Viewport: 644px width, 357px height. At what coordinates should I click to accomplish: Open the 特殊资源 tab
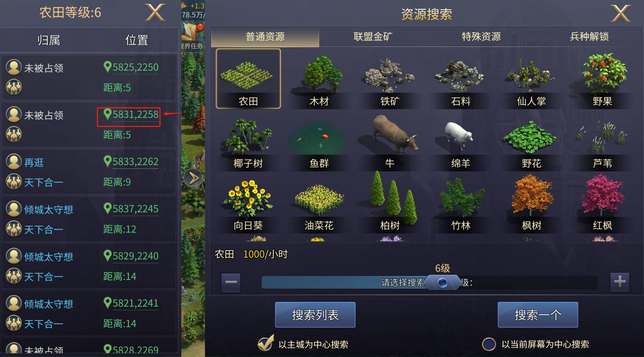(481, 36)
